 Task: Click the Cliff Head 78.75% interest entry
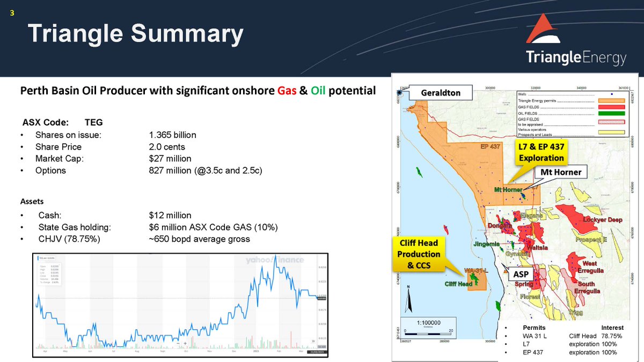point(596,336)
